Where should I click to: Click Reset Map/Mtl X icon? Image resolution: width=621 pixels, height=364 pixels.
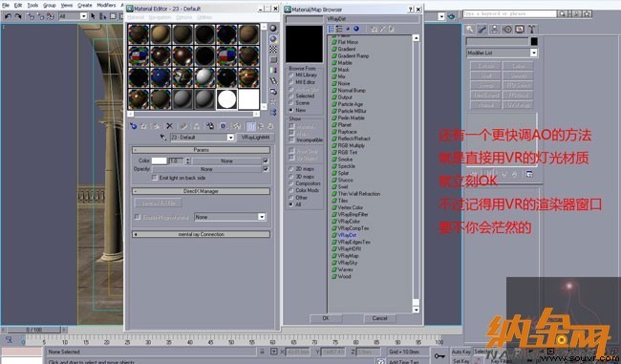pos(169,126)
